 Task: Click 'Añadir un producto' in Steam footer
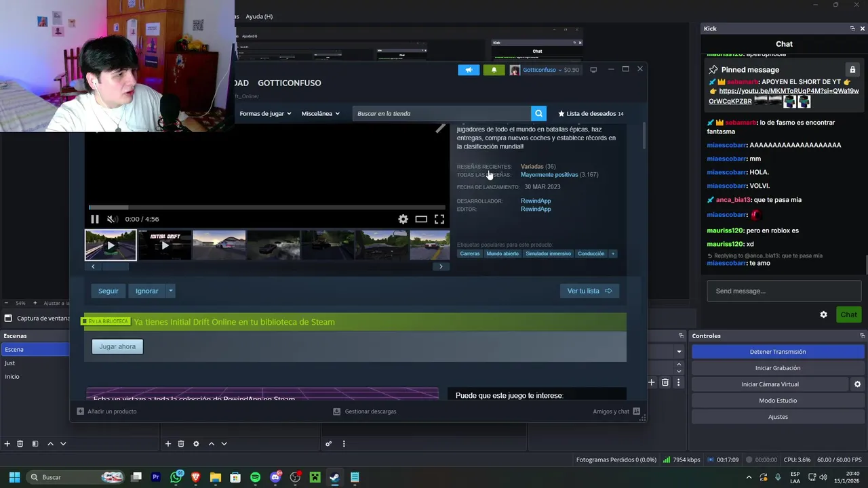(106, 411)
